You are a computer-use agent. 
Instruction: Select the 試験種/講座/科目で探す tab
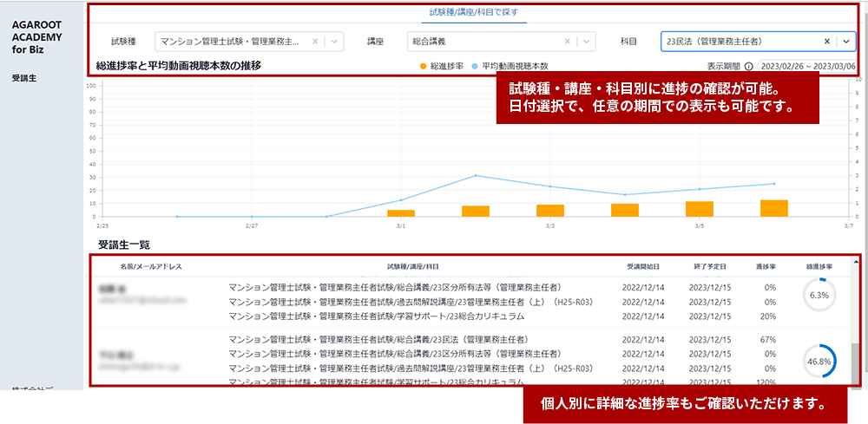(x=472, y=13)
